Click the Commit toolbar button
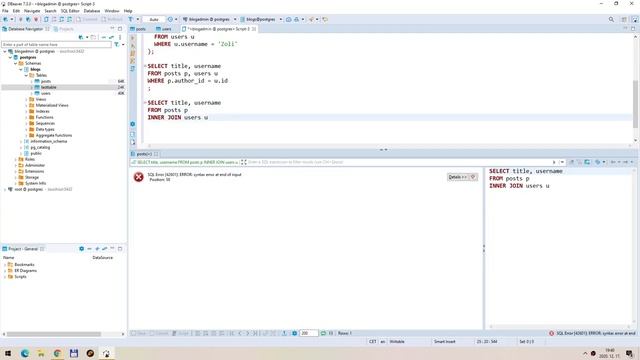Image resolution: width=640 pixels, height=360 pixels. (87, 19)
